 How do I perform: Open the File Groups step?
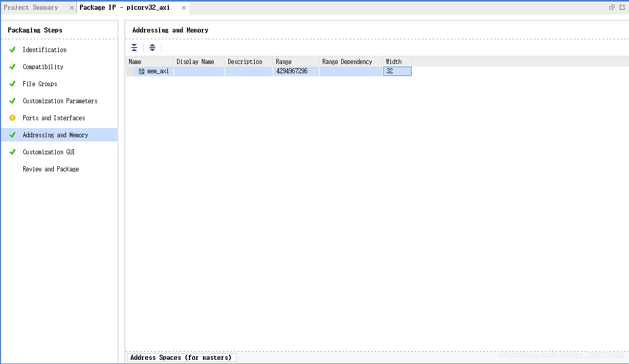pyautogui.click(x=40, y=84)
